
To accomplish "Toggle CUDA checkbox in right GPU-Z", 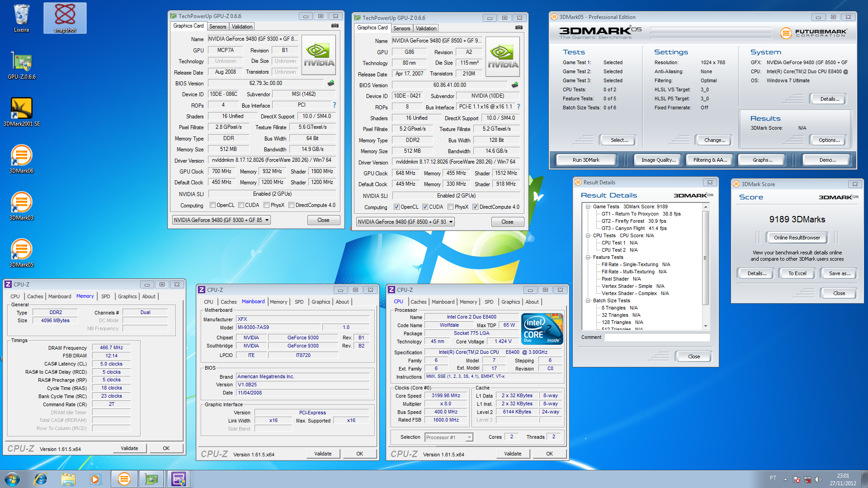I will [425, 207].
